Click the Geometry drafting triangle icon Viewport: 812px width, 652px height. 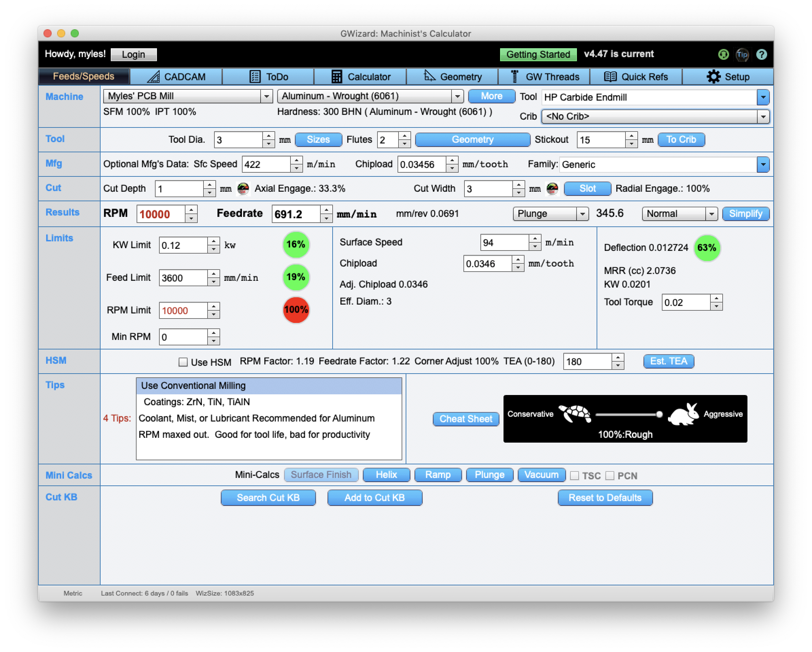429,75
